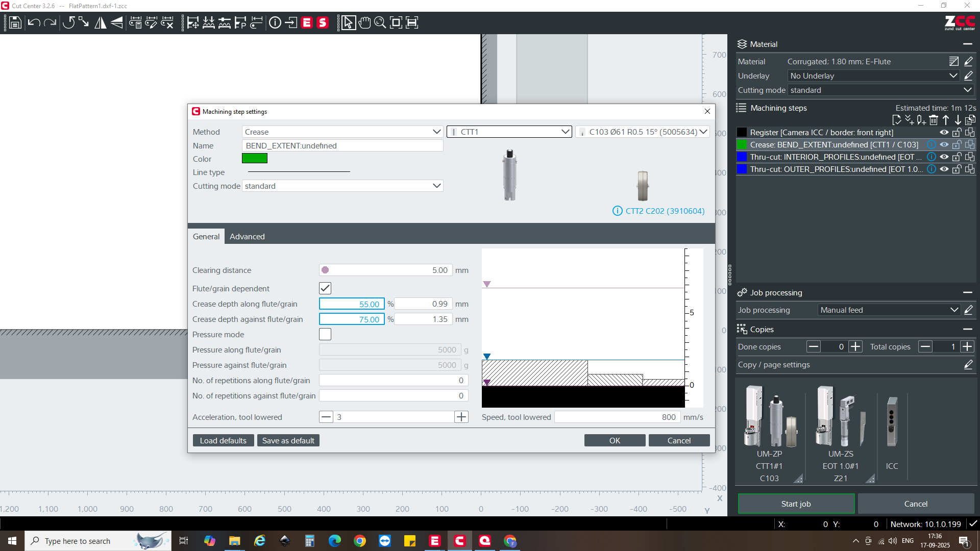This screenshot has height=551, width=980.
Task: Click the Speed, tool lowered field
Action: click(x=617, y=417)
